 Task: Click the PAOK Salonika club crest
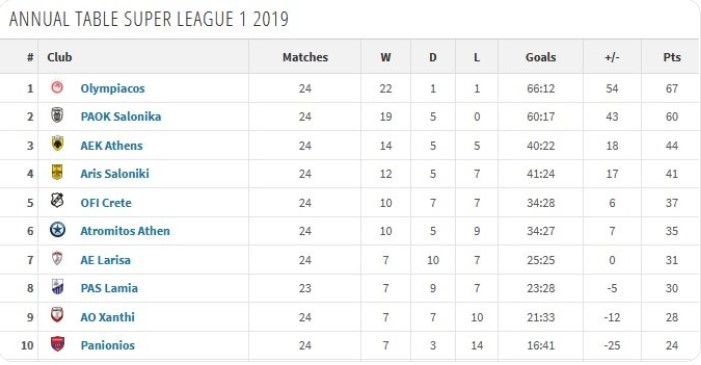(x=57, y=115)
